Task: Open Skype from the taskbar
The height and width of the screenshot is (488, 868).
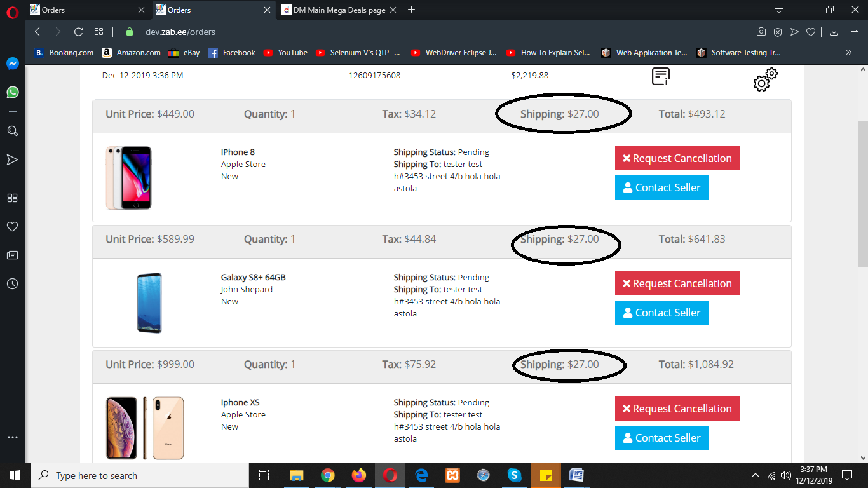Action: point(515,475)
